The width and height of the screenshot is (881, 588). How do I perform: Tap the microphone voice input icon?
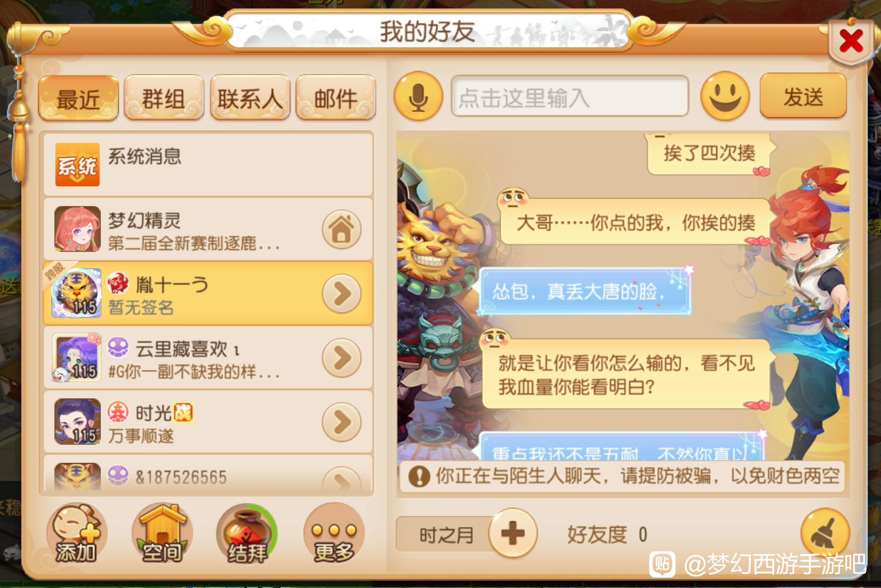click(x=418, y=97)
